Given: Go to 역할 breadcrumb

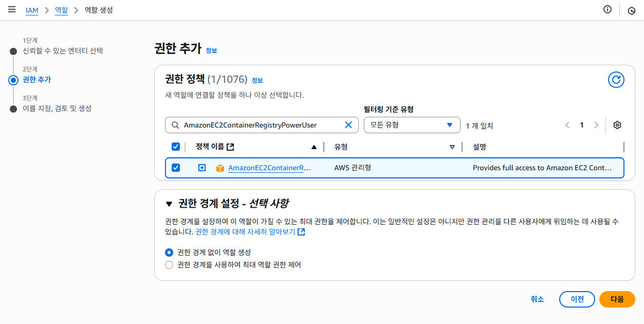Looking at the screenshot, I should coord(61,10).
